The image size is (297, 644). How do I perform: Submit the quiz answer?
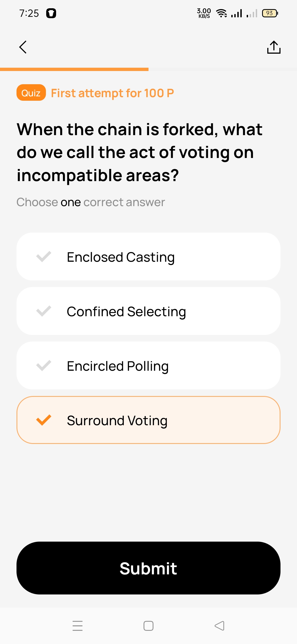[148, 568]
